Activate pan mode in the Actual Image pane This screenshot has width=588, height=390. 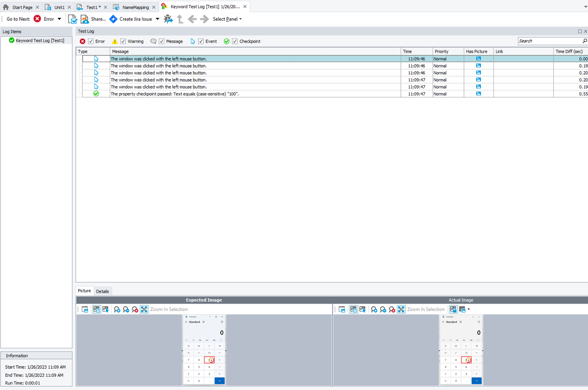(x=354, y=309)
